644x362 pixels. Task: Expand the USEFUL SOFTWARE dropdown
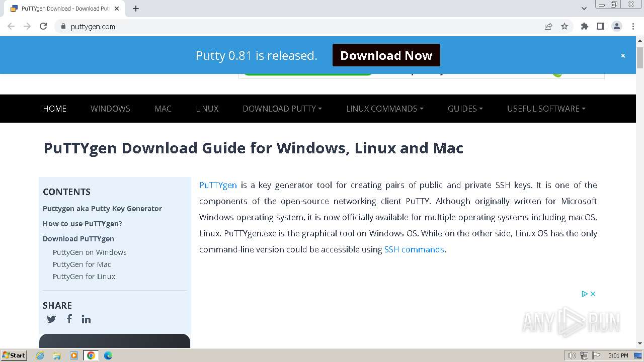point(546,109)
